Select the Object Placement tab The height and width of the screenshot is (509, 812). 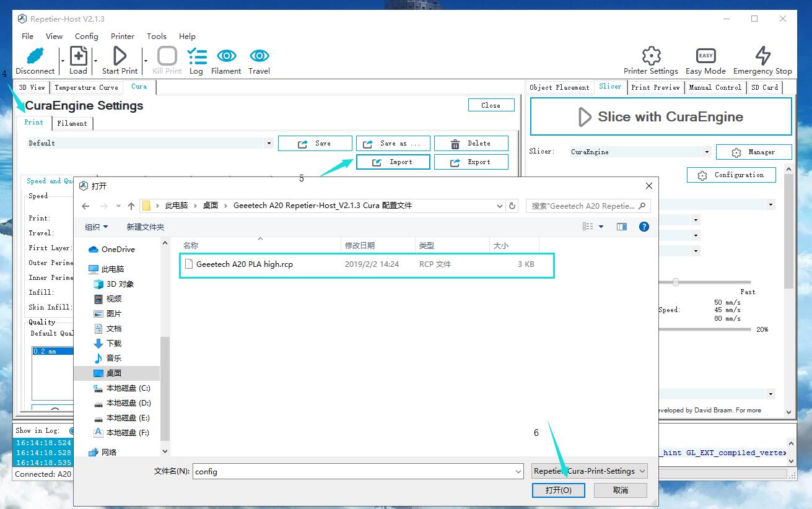tap(559, 87)
